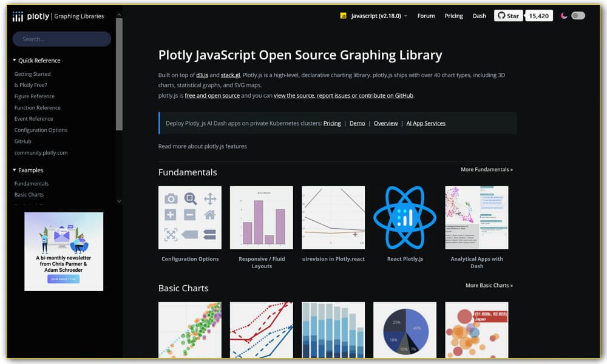Open the Javascript (v2.18.0) version dropdown
This screenshot has height=364, width=607.
pyautogui.click(x=375, y=16)
